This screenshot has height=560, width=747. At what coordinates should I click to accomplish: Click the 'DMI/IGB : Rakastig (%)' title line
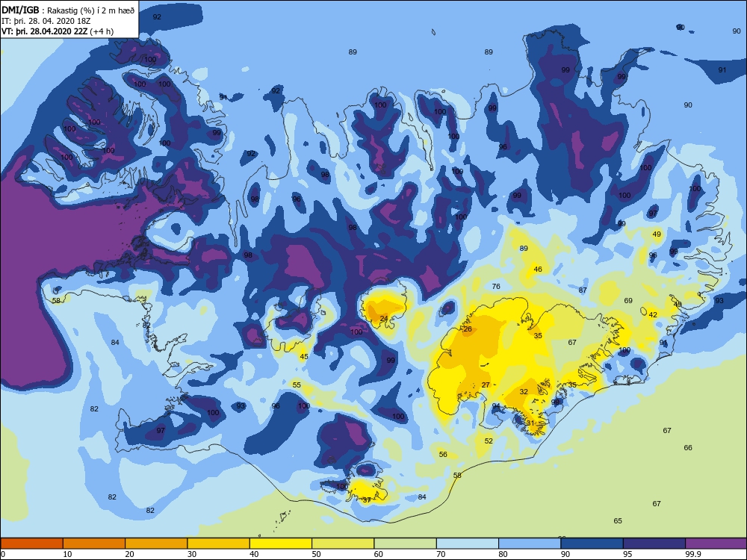tap(68, 10)
